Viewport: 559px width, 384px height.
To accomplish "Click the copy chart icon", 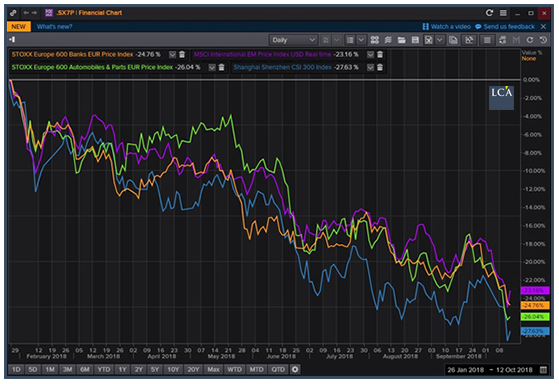I will (x=453, y=40).
